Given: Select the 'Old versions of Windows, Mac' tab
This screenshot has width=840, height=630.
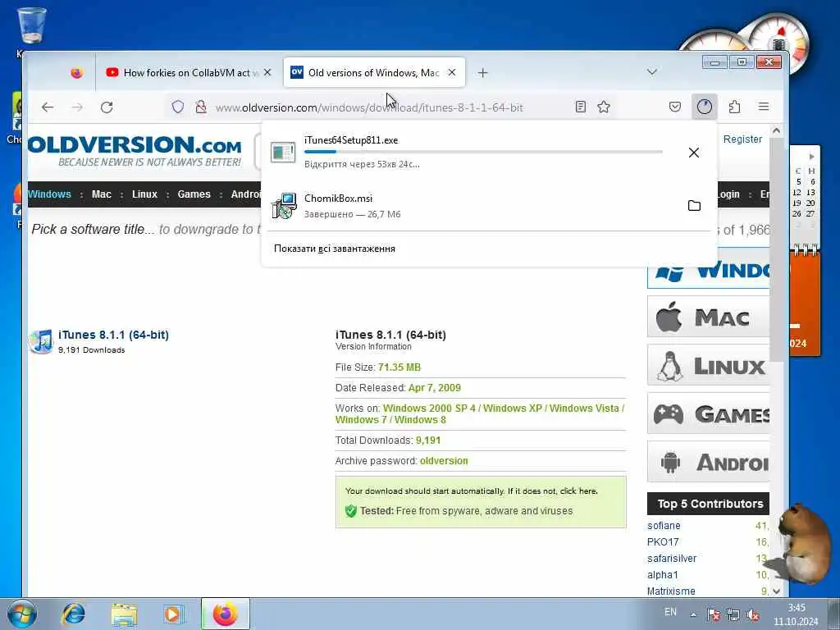Looking at the screenshot, I should pyautogui.click(x=373, y=72).
